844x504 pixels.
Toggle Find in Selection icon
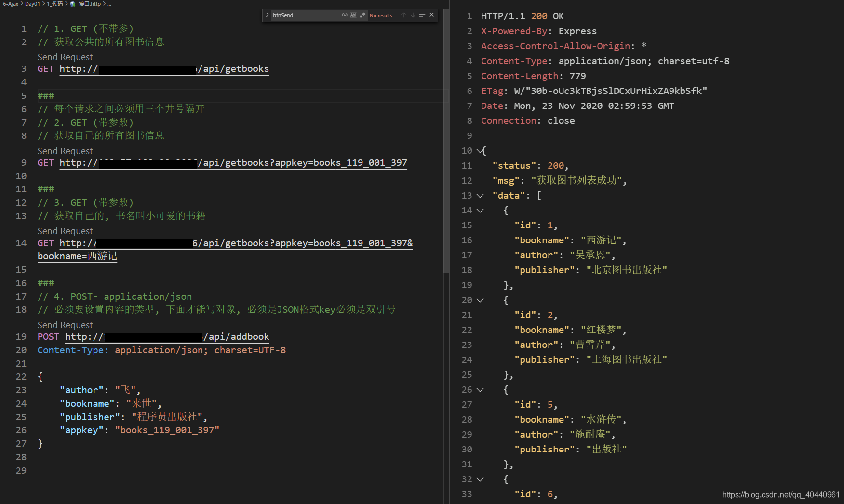tap(422, 15)
